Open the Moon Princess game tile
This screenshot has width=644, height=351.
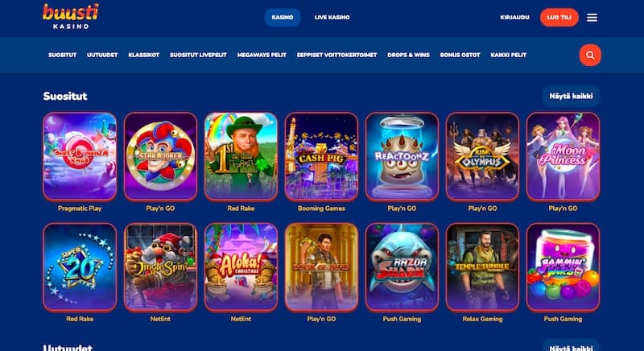[563, 156]
